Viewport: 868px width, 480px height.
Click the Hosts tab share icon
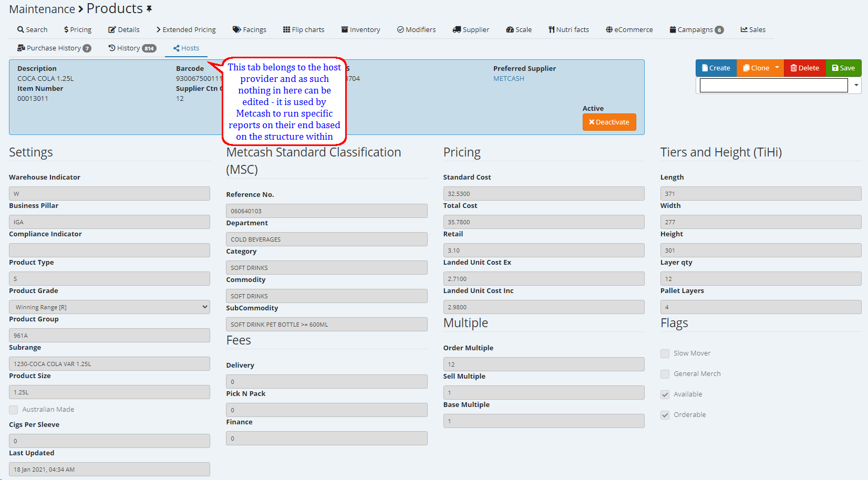point(177,48)
